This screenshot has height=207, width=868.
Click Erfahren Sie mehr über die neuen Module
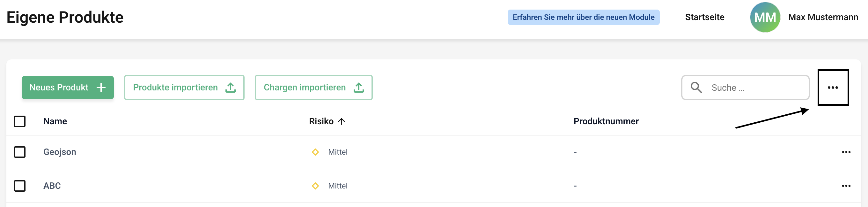(583, 17)
